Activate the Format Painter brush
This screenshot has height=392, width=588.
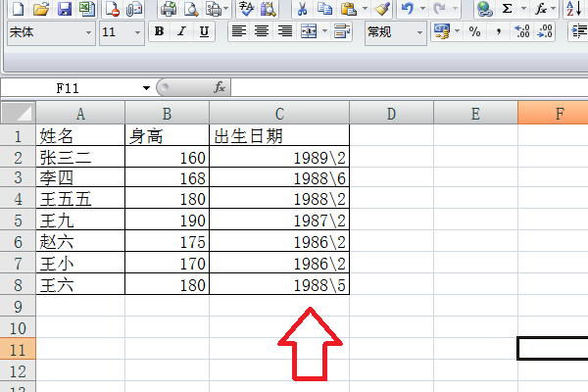point(382,9)
